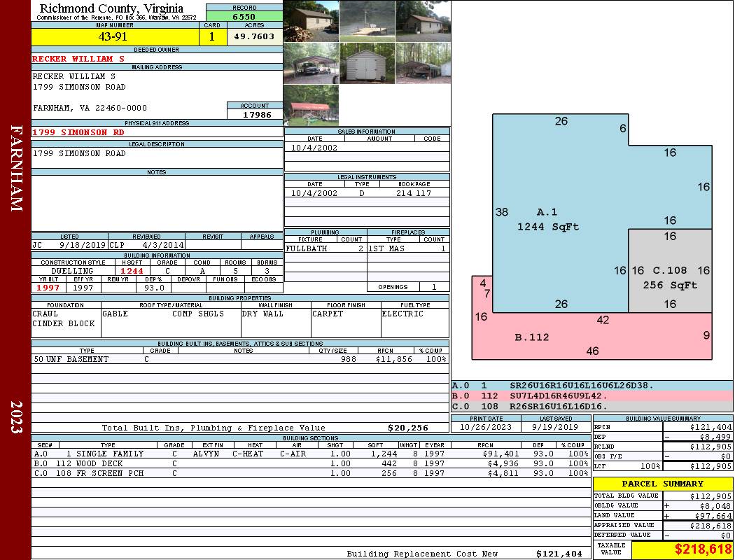Select 50 UNF BASEMENT row

click(240, 359)
